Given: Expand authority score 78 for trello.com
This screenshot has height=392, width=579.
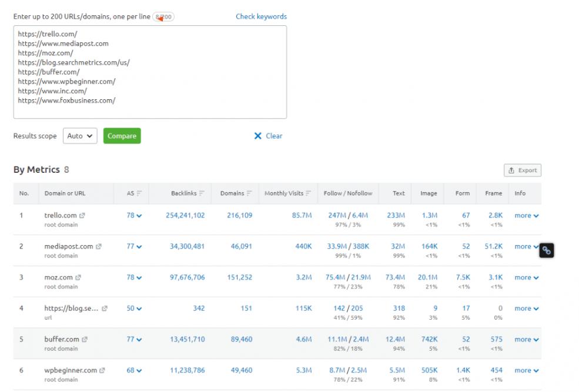Looking at the screenshot, I should point(134,216).
